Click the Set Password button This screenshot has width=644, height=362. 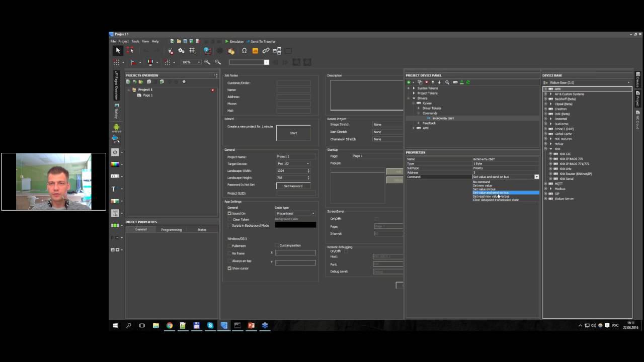click(x=293, y=186)
